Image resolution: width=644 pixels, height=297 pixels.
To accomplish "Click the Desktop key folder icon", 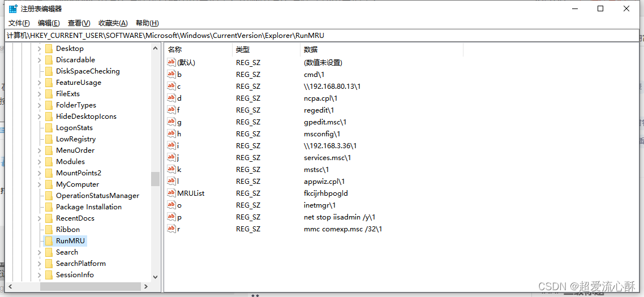I will click(49, 49).
